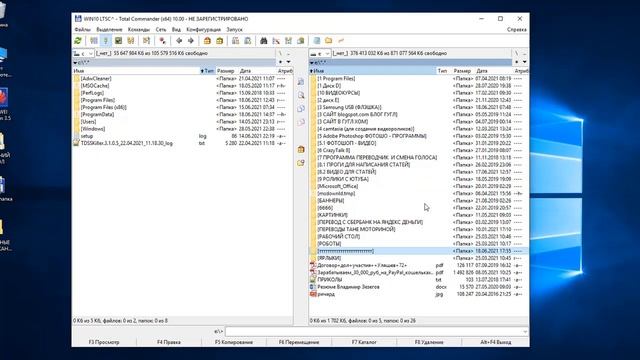Viewport: 640px width, 360px height.
Task: Click the F6 Перемещение button
Action: tap(299, 342)
